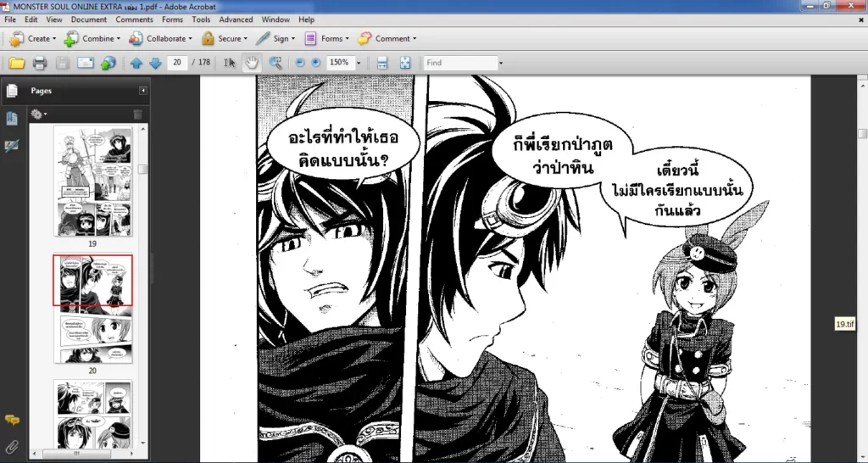Open the Combine dropdown

click(92, 39)
